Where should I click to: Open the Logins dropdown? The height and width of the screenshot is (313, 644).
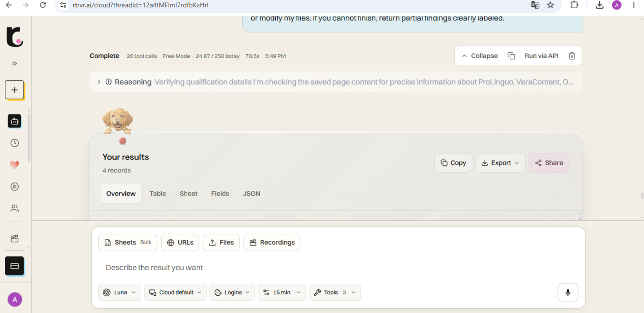click(x=232, y=293)
